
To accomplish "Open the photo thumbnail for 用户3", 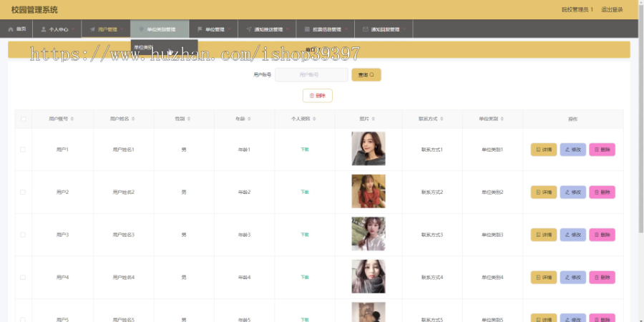I will 369,234.
